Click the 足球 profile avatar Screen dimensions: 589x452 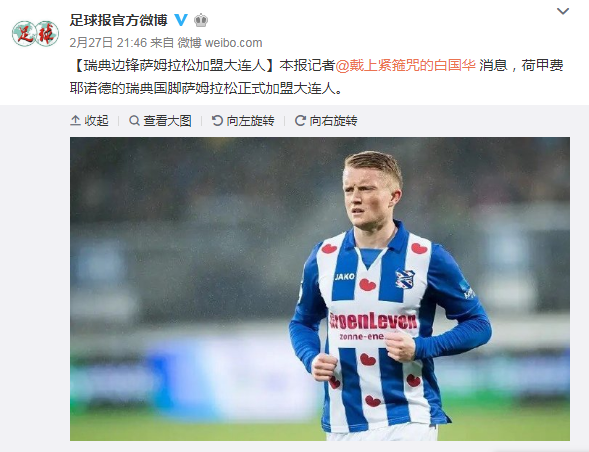(35, 34)
